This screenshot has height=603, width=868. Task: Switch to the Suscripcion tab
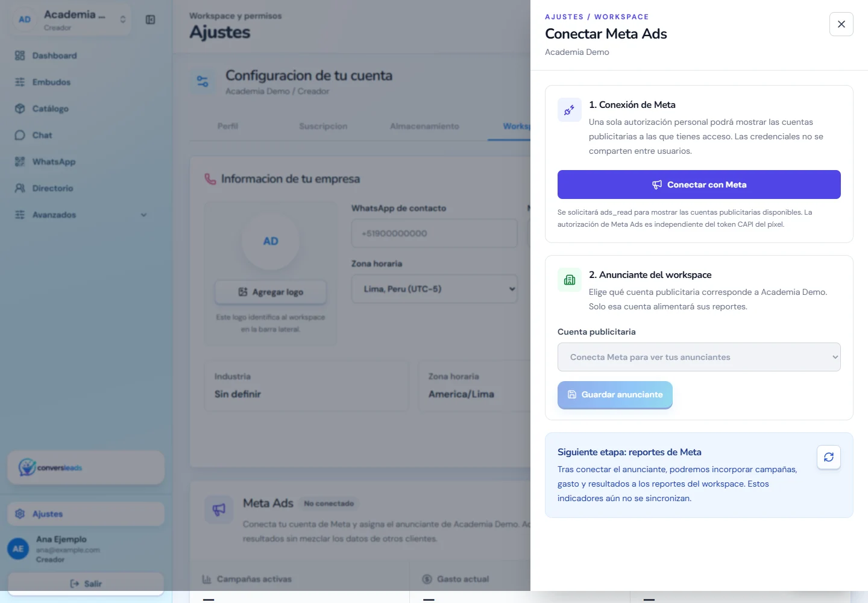(323, 126)
